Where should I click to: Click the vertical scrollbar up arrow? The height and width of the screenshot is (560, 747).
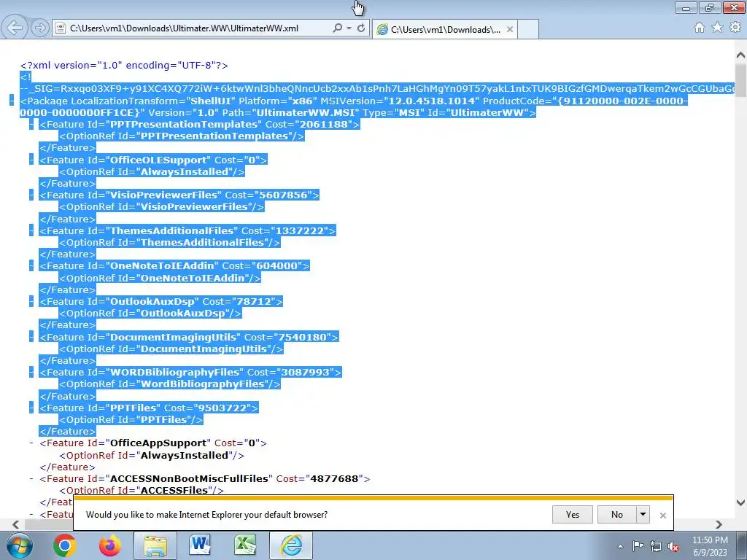click(740, 55)
